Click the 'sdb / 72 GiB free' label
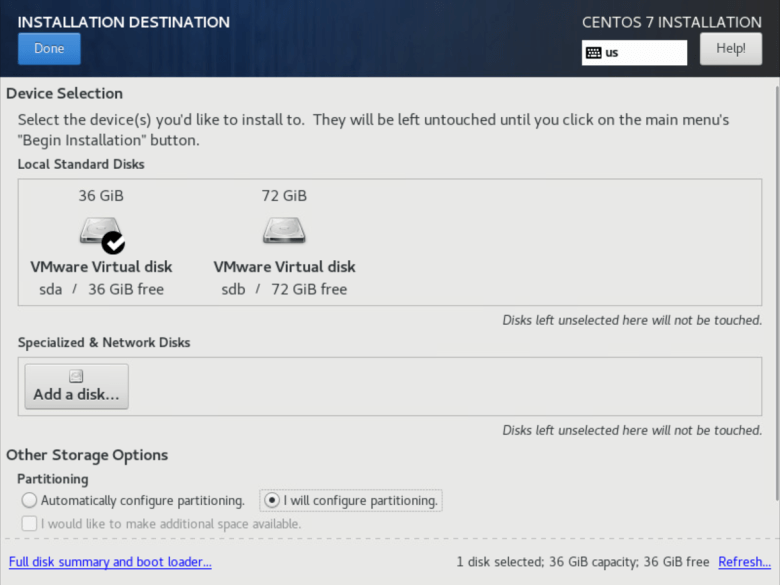This screenshot has height=585, width=780. pyautogui.click(x=284, y=289)
